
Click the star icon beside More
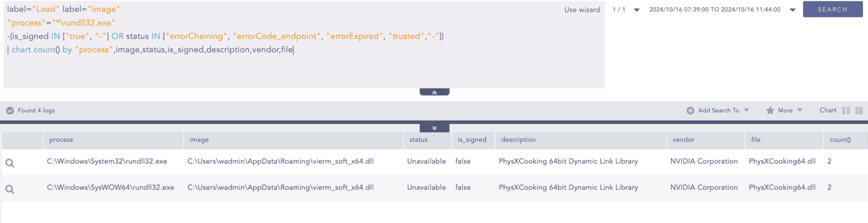[770, 111]
